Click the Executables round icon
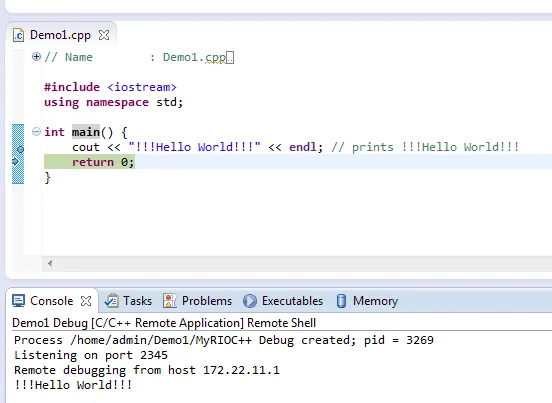Image resolution: width=552 pixels, height=403 pixels. (250, 301)
